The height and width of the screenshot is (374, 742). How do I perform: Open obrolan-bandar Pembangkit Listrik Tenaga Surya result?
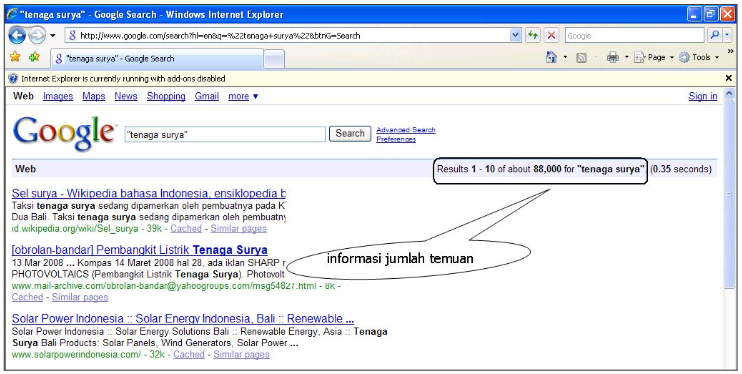(140, 250)
